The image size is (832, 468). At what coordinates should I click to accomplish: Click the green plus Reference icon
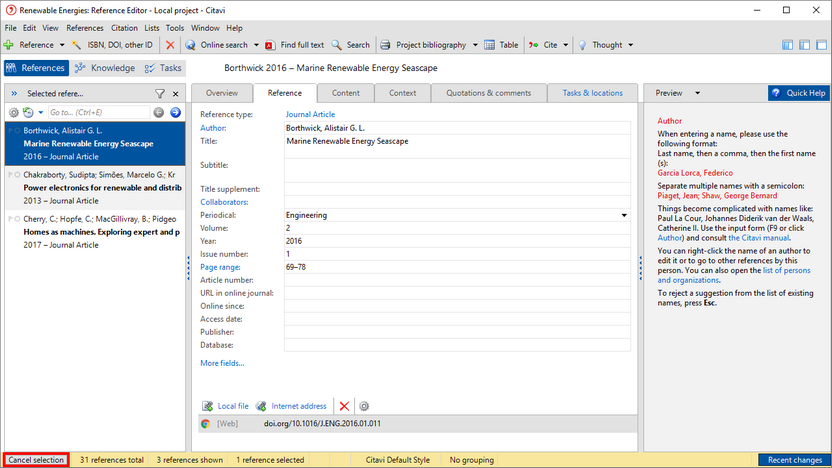[x=8, y=45]
